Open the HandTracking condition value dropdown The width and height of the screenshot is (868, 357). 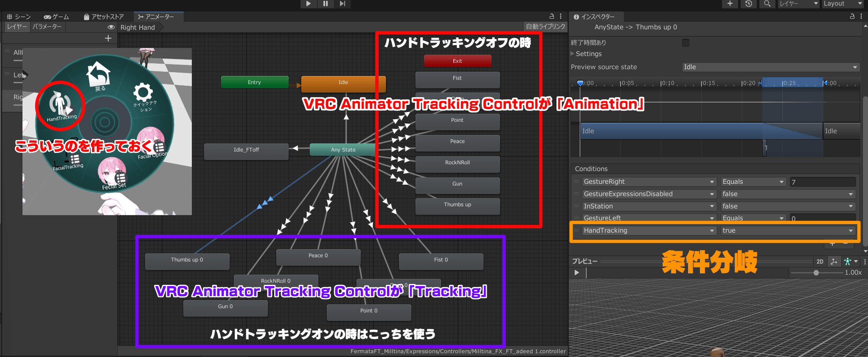788,231
